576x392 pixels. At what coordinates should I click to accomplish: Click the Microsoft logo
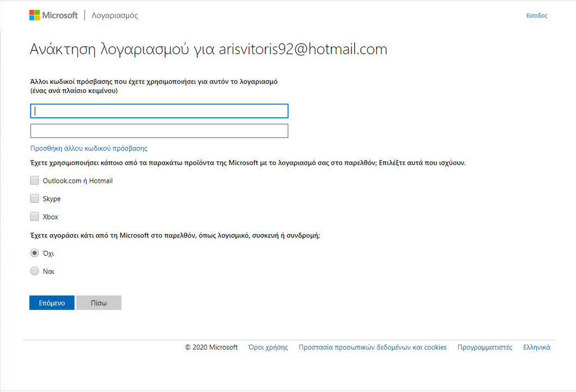[53, 15]
